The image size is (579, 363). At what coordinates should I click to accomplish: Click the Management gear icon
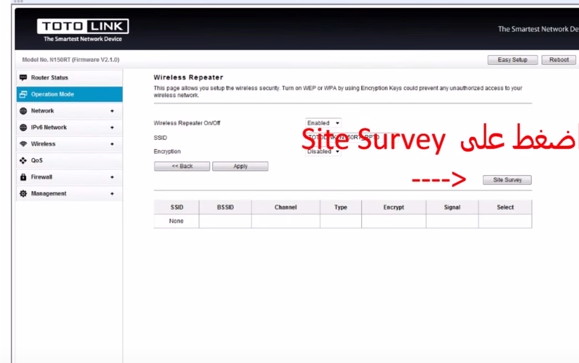click(23, 194)
